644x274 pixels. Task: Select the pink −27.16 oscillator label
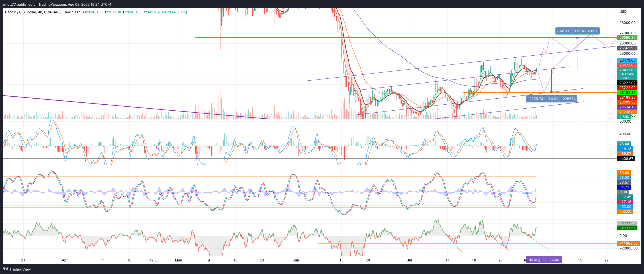click(625, 202)
